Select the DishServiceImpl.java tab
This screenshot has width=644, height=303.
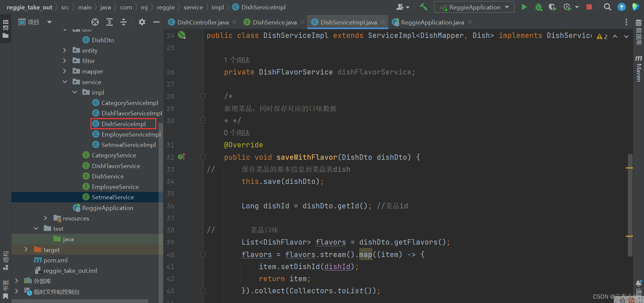(348, 22)
